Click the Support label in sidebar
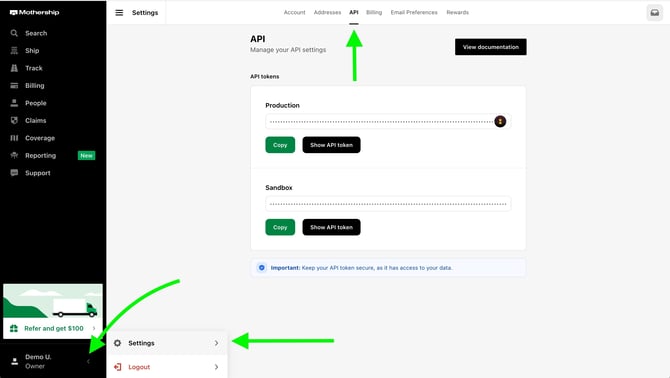 pyautogui.click(x=38, y=173)
